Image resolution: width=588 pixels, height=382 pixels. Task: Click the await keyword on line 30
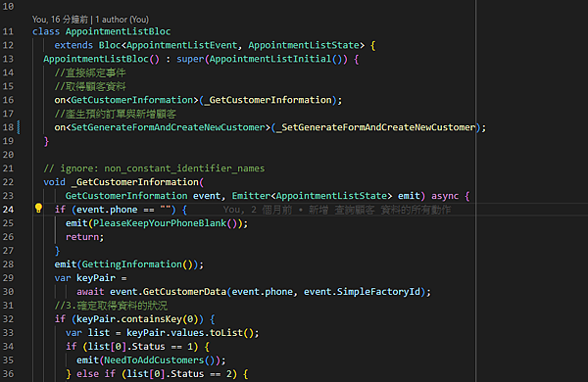pos(90,292)
